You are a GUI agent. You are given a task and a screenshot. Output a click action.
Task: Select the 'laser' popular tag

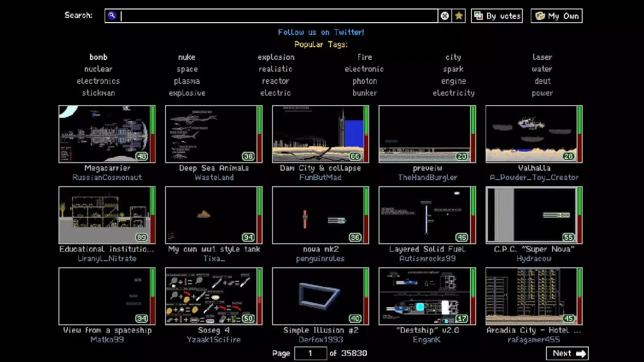coord(542,57)
